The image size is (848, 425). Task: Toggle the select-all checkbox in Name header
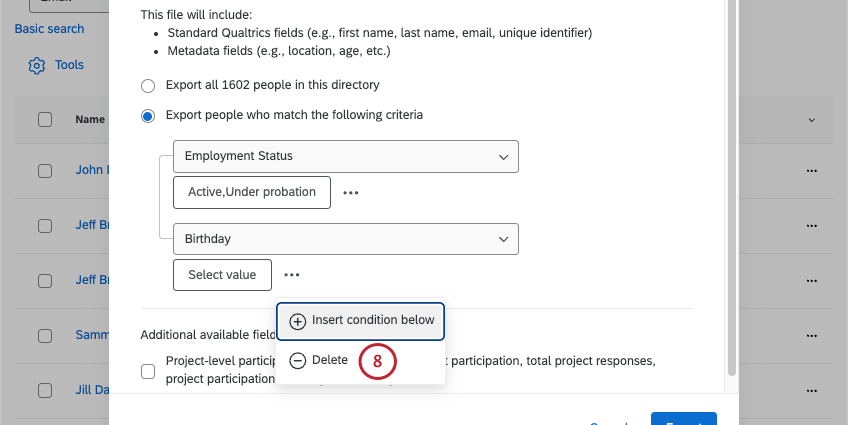pos(45,120)
